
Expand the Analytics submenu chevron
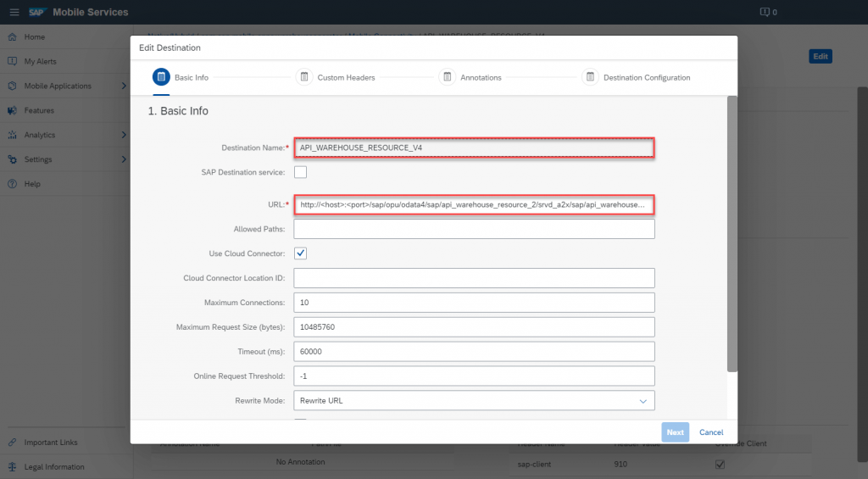[x=124, y=135]
